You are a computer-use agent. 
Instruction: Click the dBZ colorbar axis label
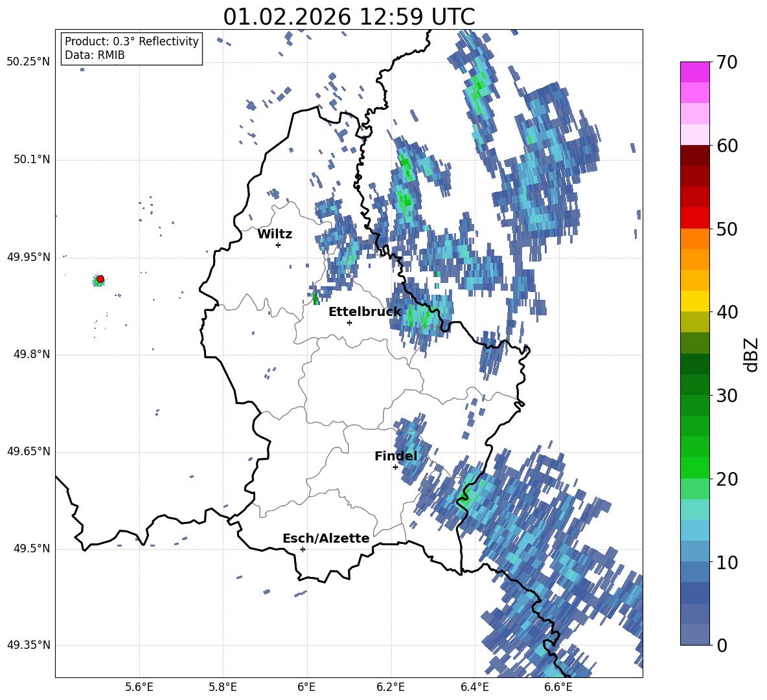(751, 354)
